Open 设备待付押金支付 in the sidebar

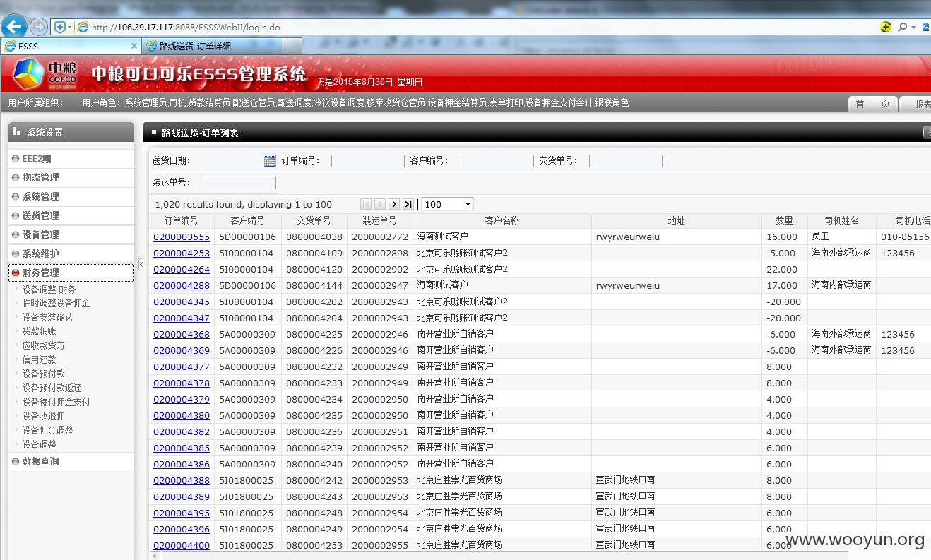(56, 402)
